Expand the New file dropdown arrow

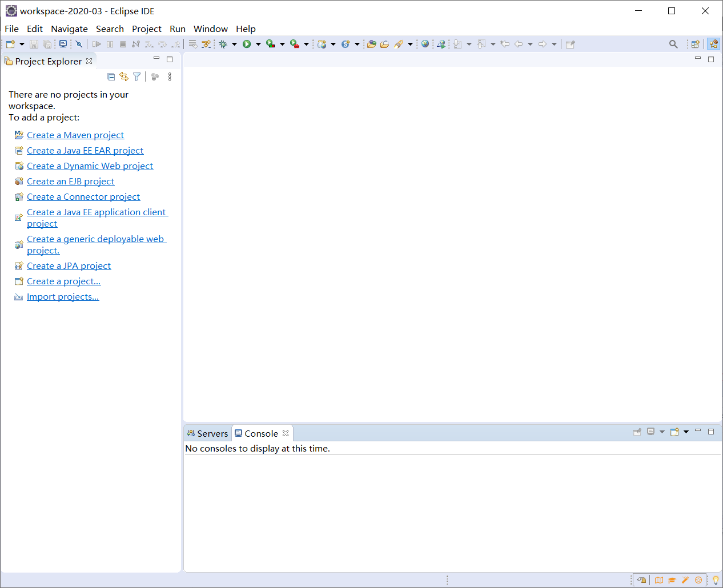(22, 44)
